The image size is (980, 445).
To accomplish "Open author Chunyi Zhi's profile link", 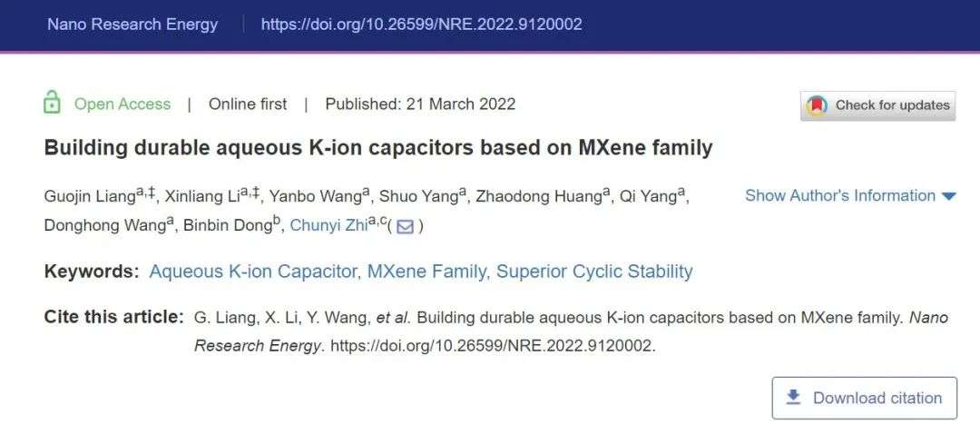I will (x=328, y=226).
